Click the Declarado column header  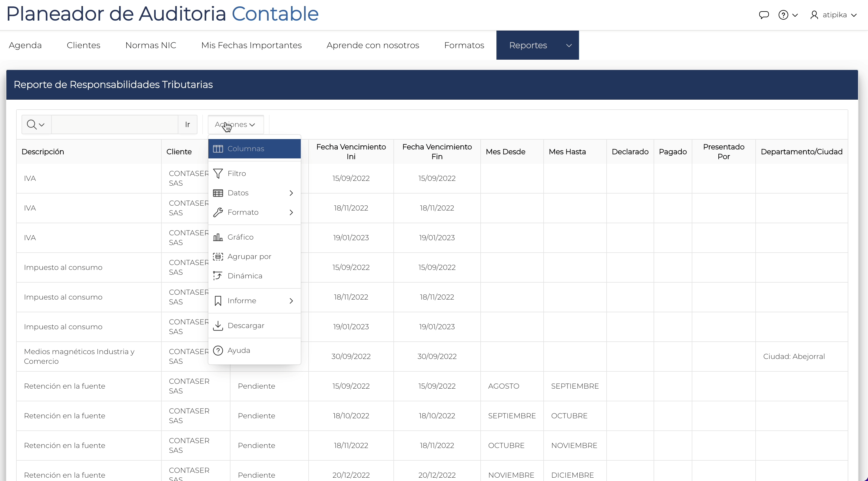pos(630,152)
